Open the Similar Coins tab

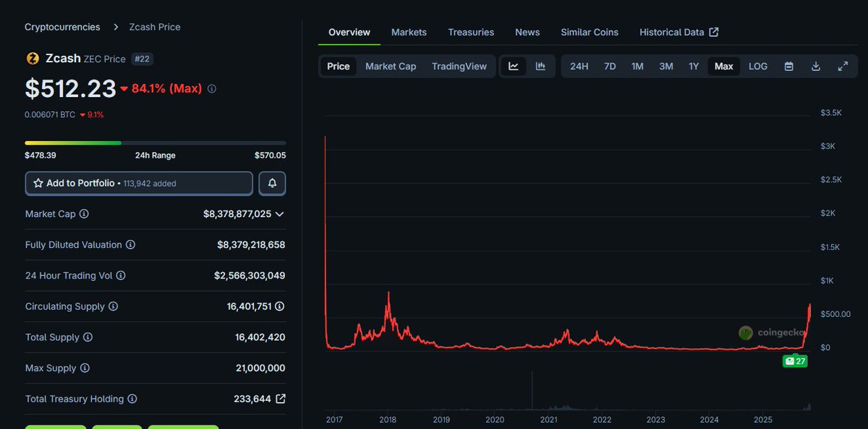[x=590, y=32]
